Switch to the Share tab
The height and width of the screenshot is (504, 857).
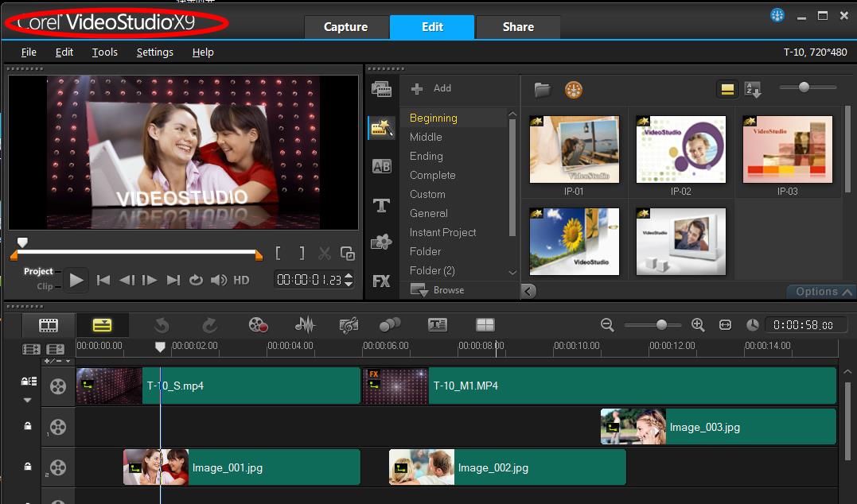[518, 27]
